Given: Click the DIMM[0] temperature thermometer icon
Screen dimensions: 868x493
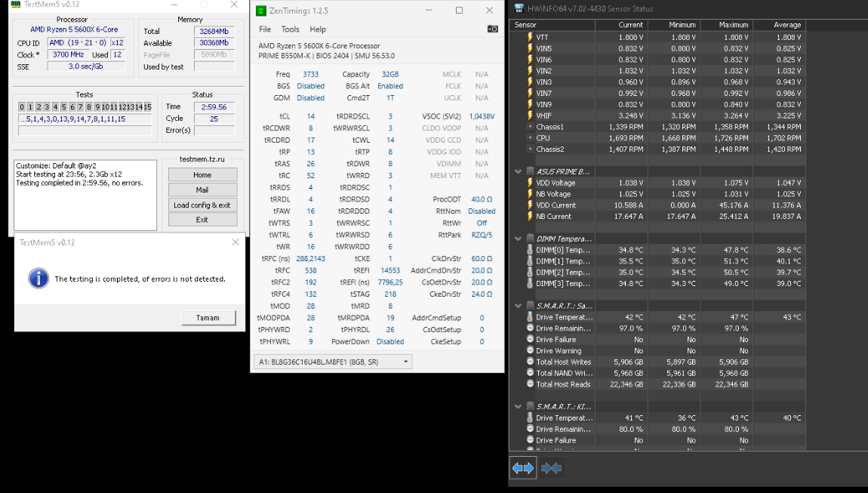Looking at the screenshot, I should [x=530, y=250].
